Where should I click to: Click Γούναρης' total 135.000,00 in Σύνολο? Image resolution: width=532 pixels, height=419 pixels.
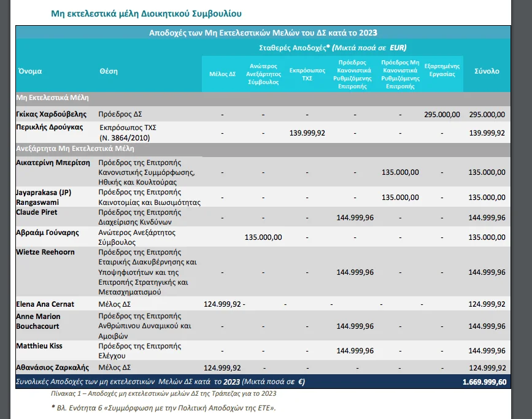click(487, 237)
